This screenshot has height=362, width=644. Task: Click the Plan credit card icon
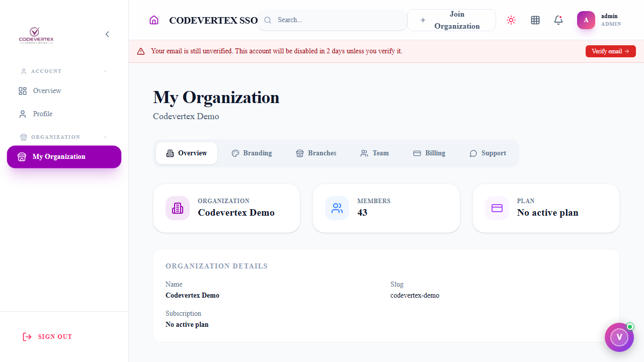tap(497, 208)
